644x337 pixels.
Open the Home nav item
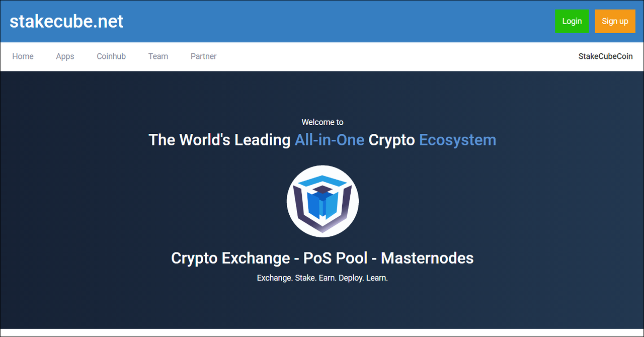pos(23,56)
